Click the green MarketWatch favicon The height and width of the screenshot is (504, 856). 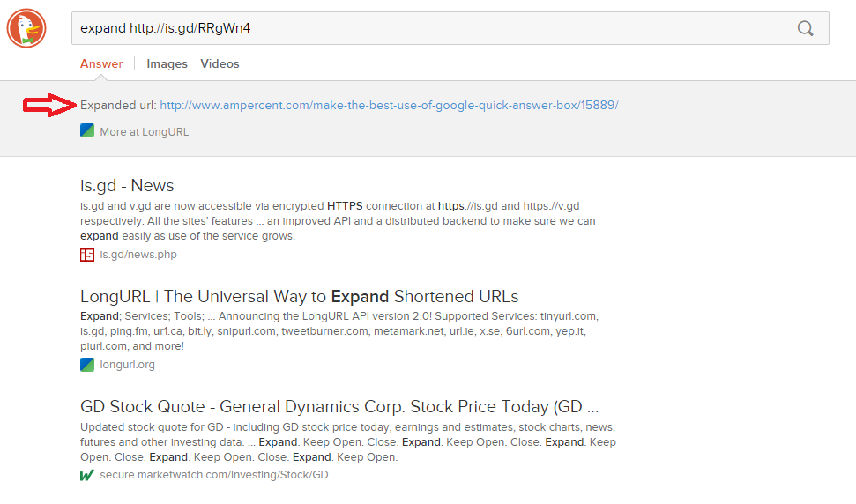tap(87, 475)
